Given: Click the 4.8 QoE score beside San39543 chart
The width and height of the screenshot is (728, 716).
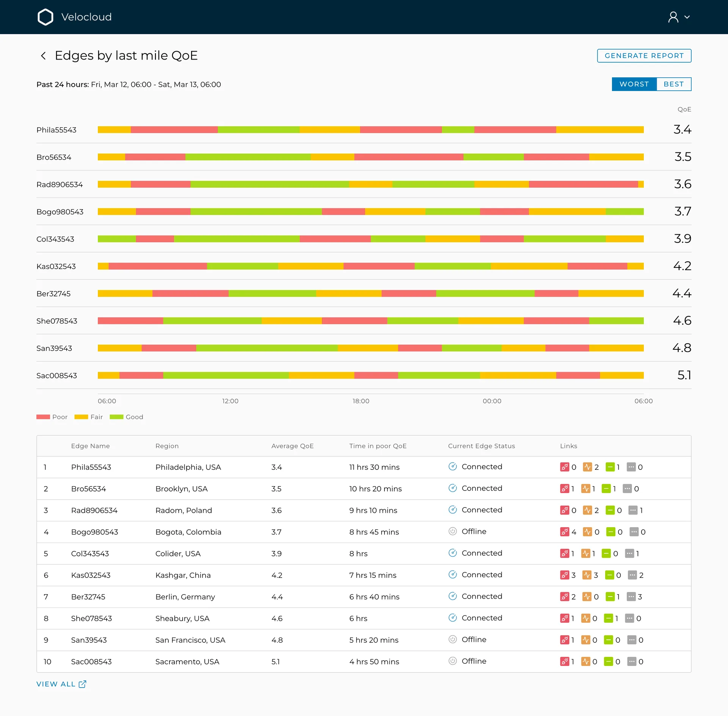Looking at the screenshot, I should [681, 348].
